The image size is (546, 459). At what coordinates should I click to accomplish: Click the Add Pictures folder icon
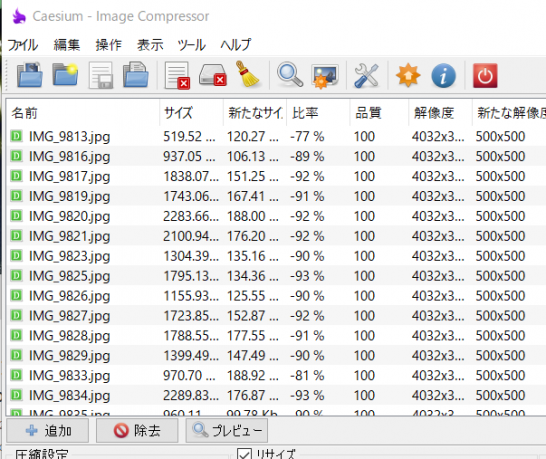coord(30,75)
